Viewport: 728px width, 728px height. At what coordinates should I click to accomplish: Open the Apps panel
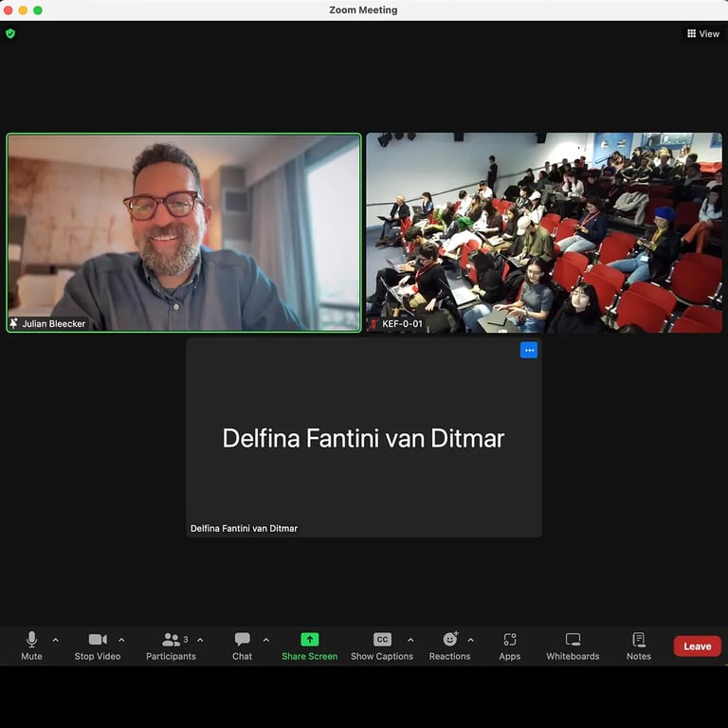510,646
